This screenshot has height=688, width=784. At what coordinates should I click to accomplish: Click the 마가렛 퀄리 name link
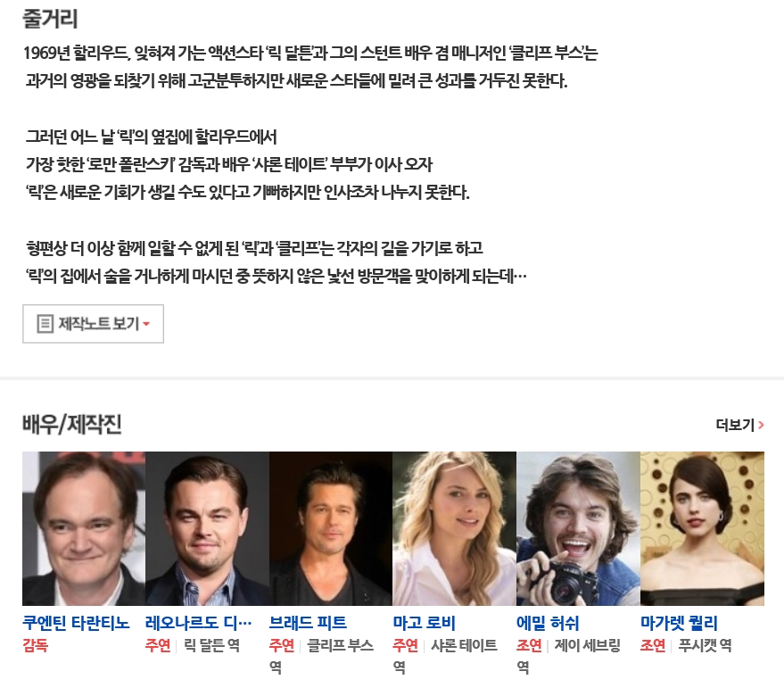click(679, 623)
